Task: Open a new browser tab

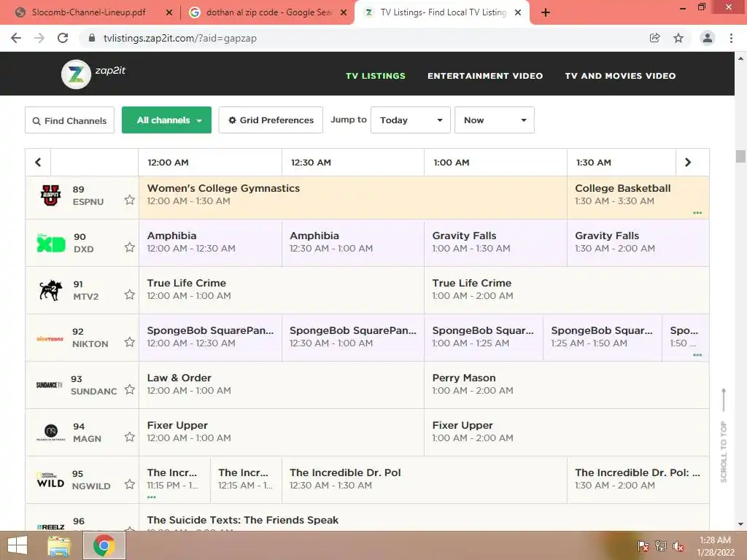Action: pyautogui.click(x=546, y=13)
